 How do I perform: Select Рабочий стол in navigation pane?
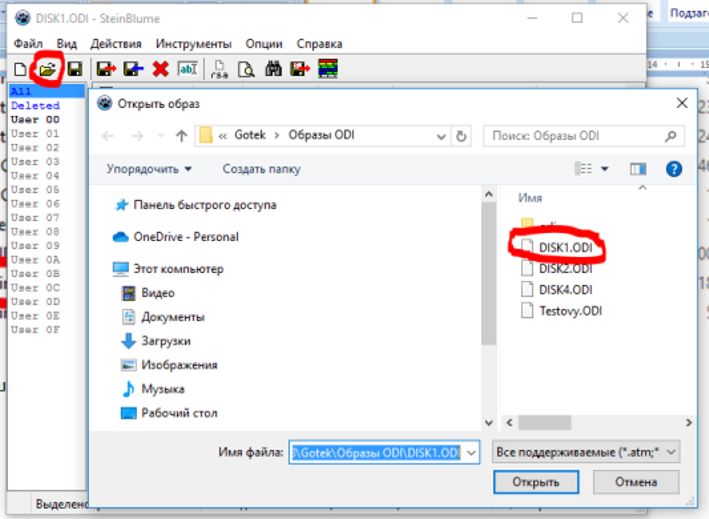pyautogui.click(x=169, y=413)
